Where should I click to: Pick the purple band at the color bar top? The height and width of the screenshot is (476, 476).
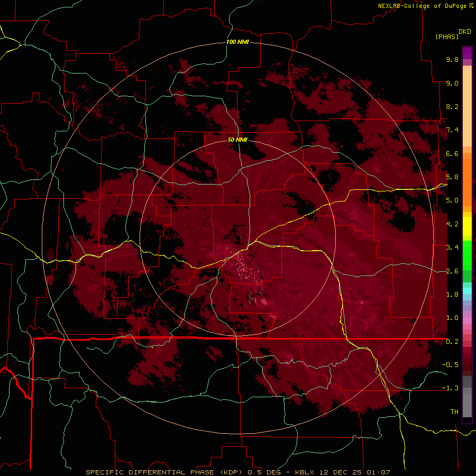pyautogui.click(x=467, y=53)
